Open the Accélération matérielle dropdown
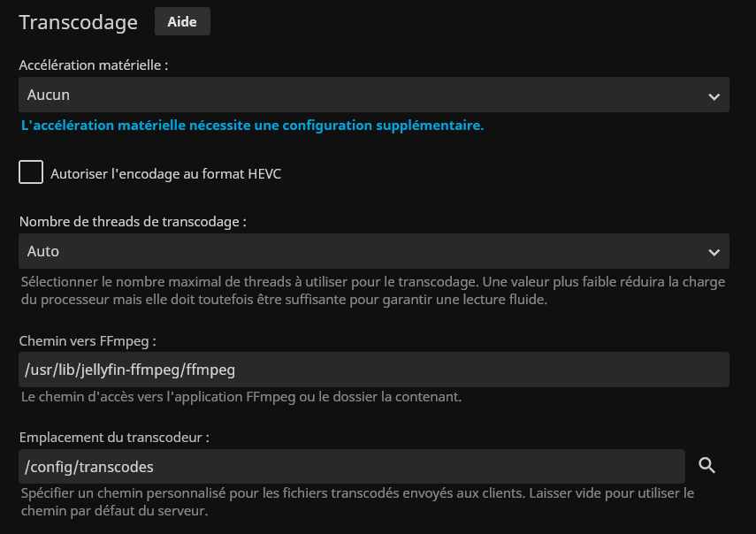This screenshot has height=534, width=756. [x=373, y=95]
